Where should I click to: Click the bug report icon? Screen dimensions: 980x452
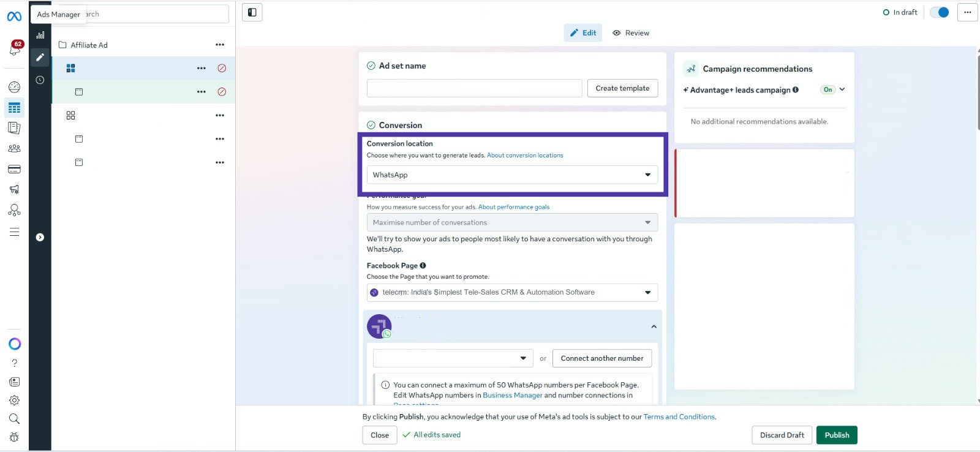(x=15, y=437)
